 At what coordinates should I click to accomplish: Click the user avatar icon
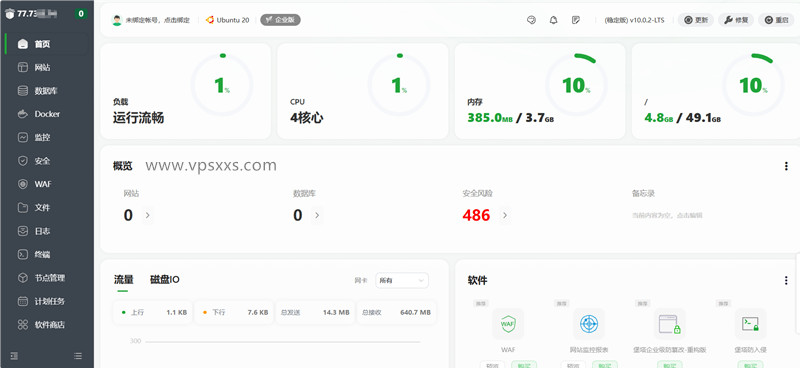(117, 20)
